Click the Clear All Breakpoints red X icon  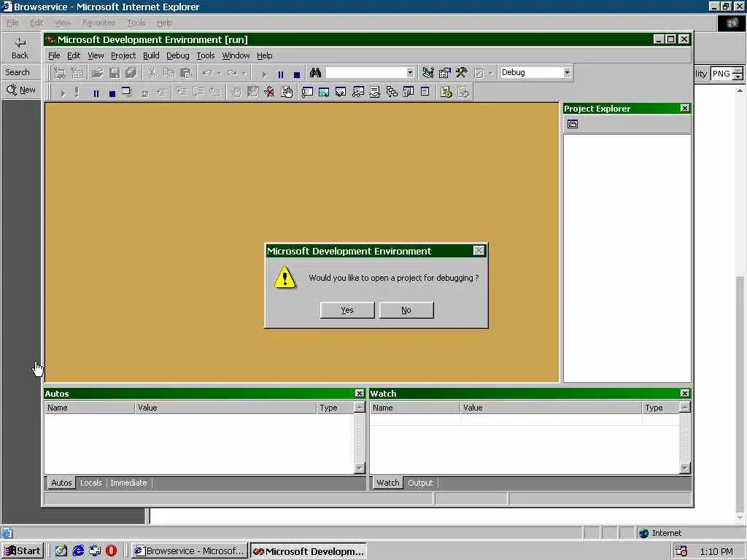click(x=269, y=93)
